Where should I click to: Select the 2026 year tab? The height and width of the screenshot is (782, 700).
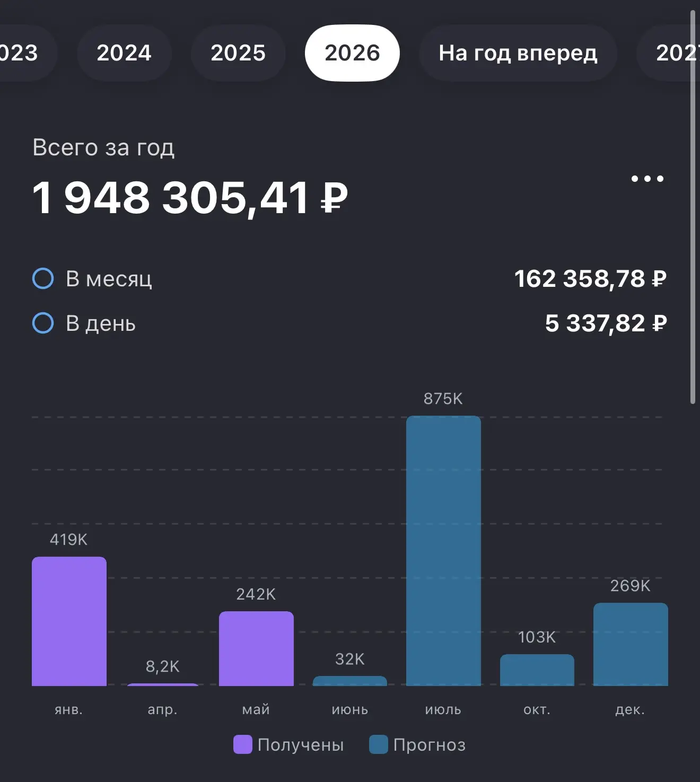[352, 53]
